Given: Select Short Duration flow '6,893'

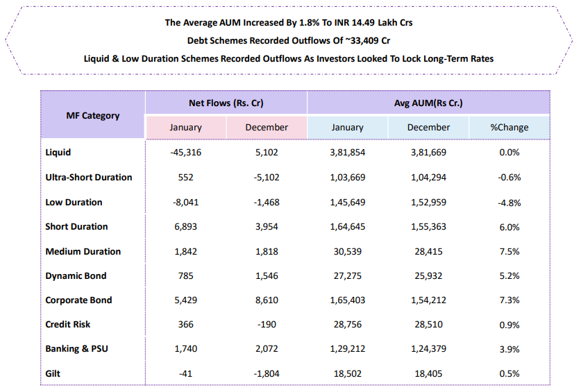Looking at the screenshot, I should (185, 226).
